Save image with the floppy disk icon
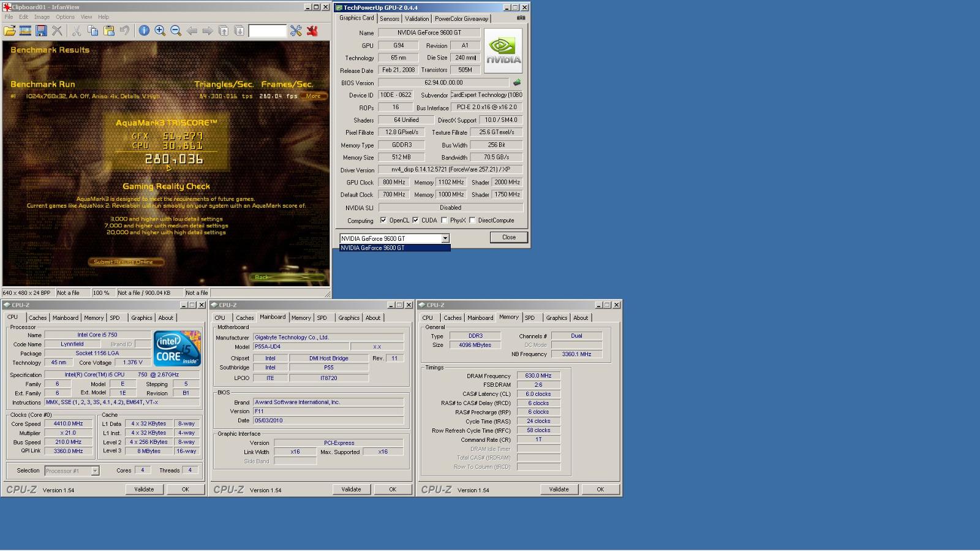980x551 pixels. [41, 31]
